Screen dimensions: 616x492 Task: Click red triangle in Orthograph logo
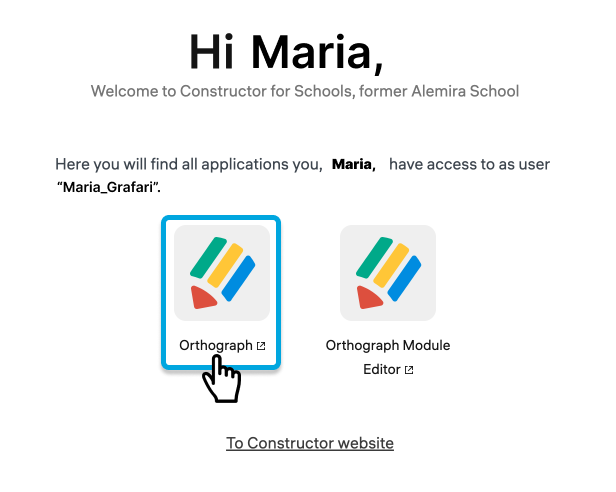(203, 296)
